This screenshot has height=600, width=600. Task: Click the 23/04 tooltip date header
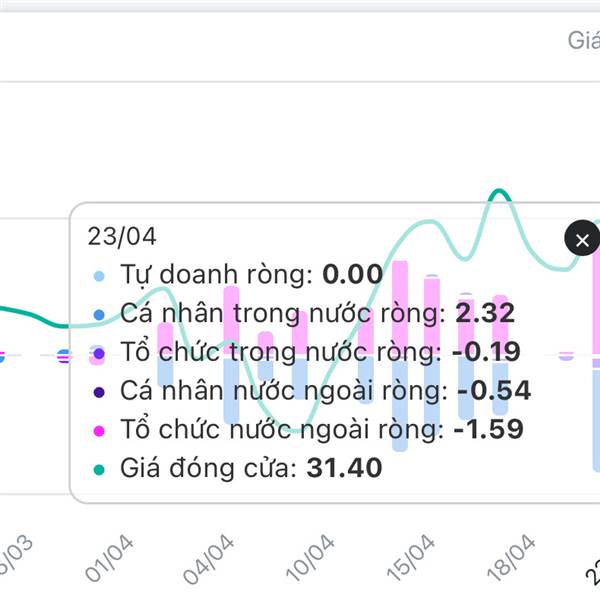(122, 237)
